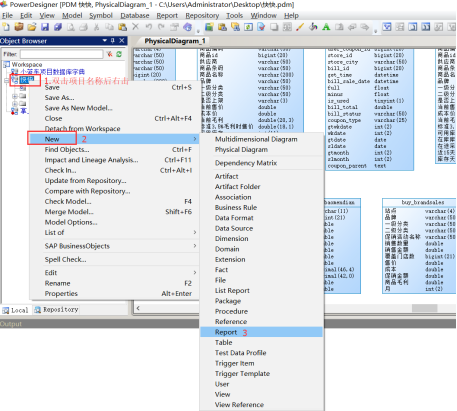
Task: Close the Object Browser panel
Action: pos(122,41)
